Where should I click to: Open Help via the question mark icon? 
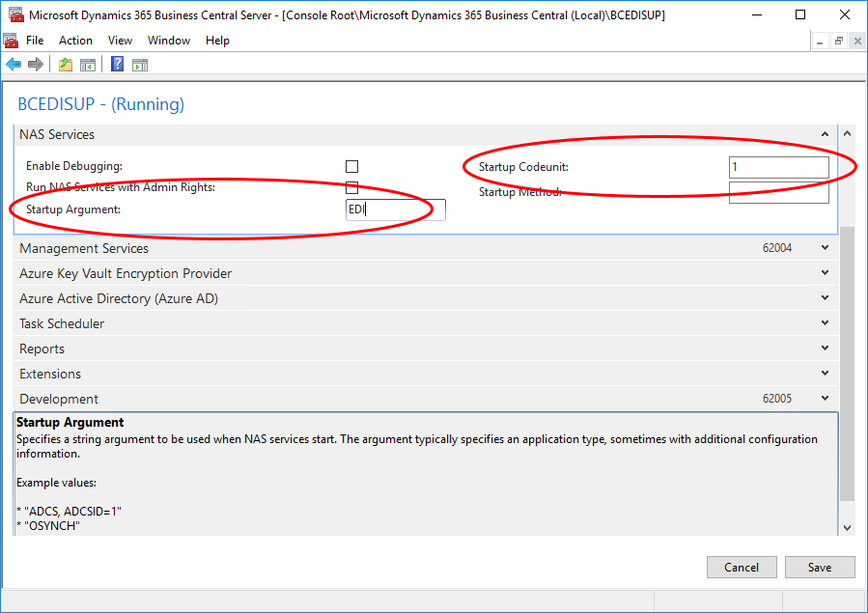[117, 65]
